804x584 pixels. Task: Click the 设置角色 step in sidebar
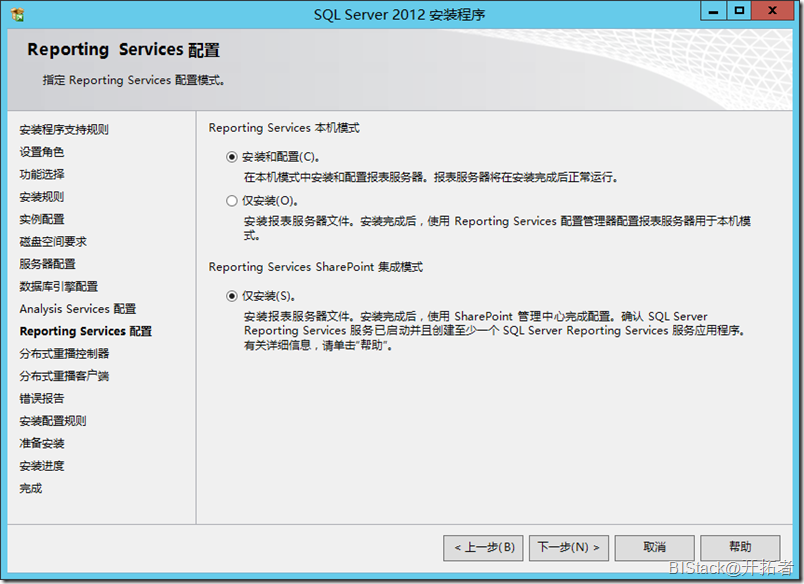tap(42, 152)
